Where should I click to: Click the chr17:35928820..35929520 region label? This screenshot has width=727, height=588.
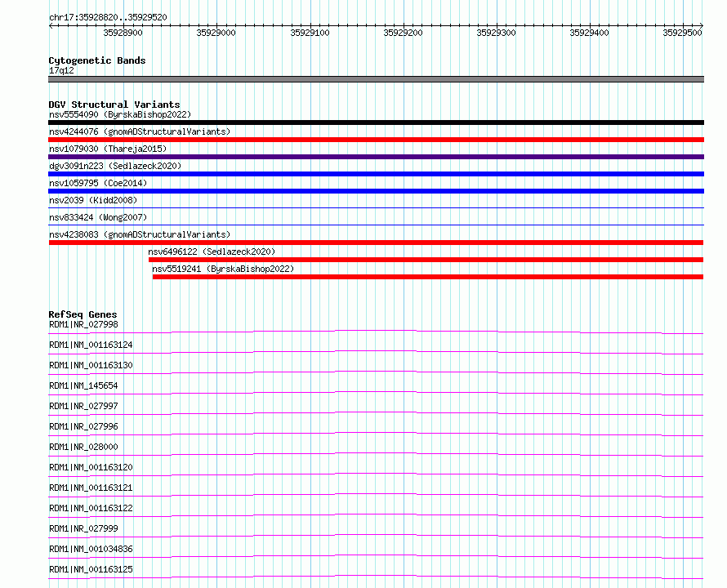point(108,17)
